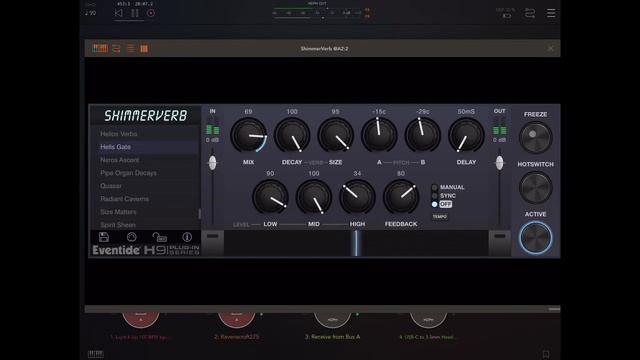The image size is (640, 360).
Task: Click the routing arrows icon at top right
Action: 530,13
